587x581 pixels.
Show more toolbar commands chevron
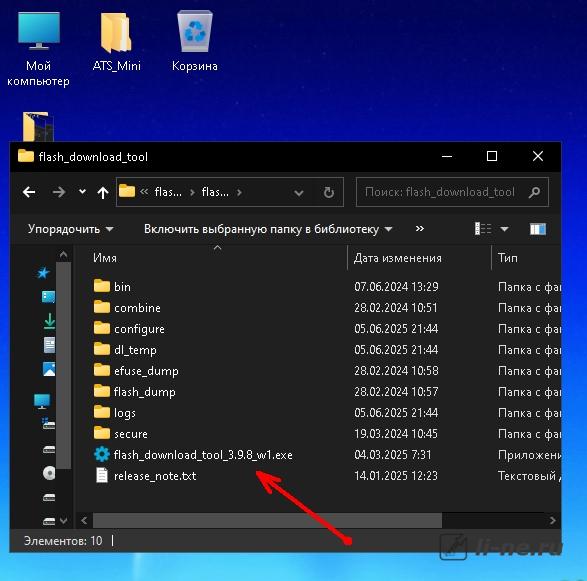420,228
